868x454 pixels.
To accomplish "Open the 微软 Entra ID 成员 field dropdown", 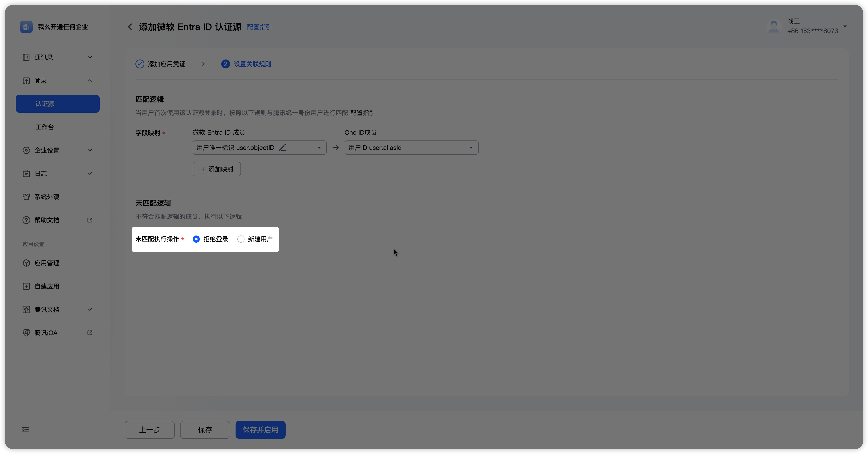I will point(319,148).
